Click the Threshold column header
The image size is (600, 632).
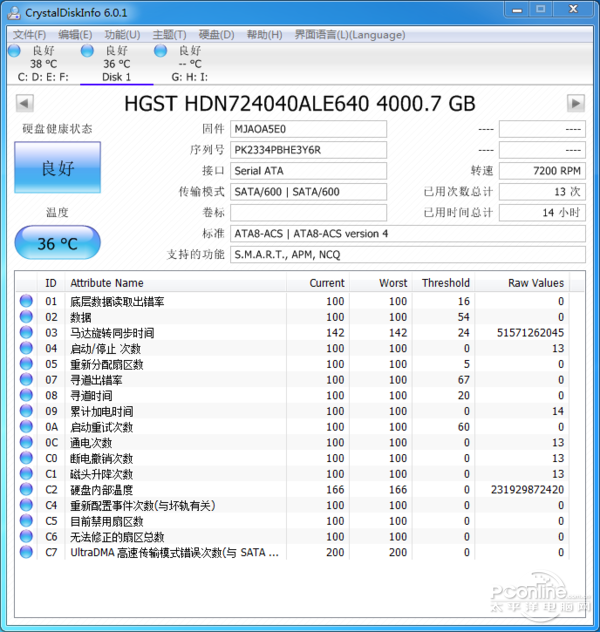(x=443, y=283)
